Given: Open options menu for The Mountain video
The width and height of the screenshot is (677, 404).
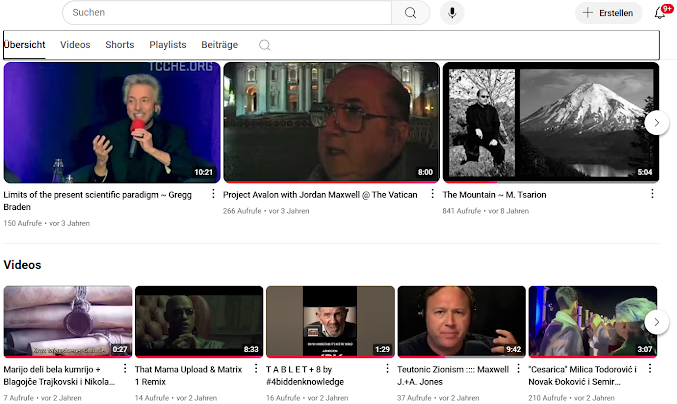Looking at the screenshot, I should [x=652, y=194].
